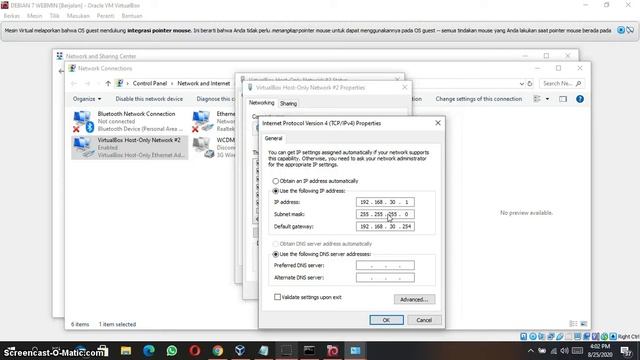Open the Tilik menu in VirtualBox
The image size is (640, 360).
point(54,16)
